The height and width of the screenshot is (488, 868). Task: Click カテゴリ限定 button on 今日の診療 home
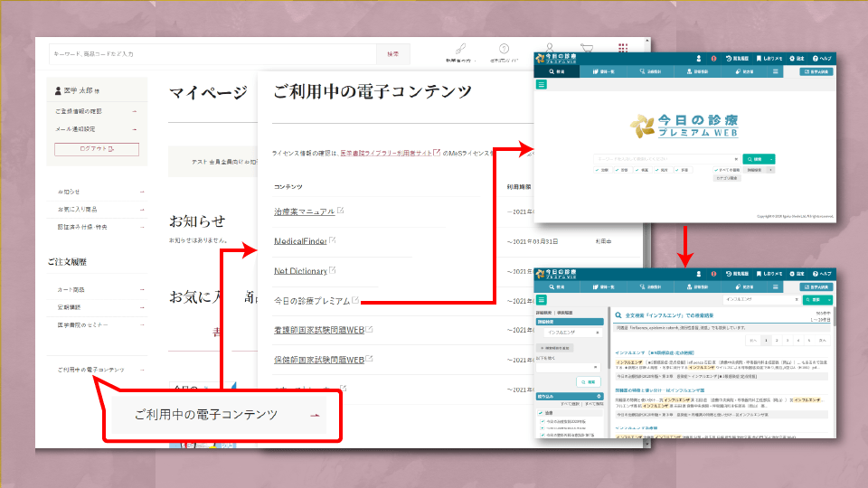[727, 178]
